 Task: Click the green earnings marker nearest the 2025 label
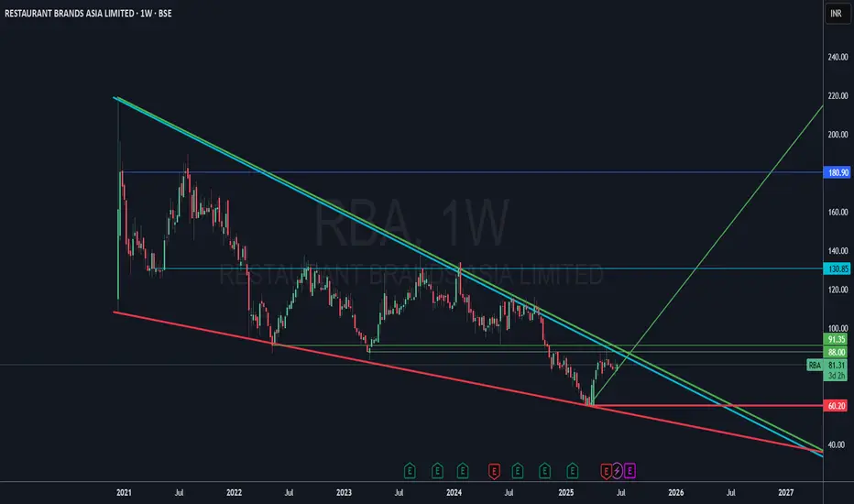572,471
